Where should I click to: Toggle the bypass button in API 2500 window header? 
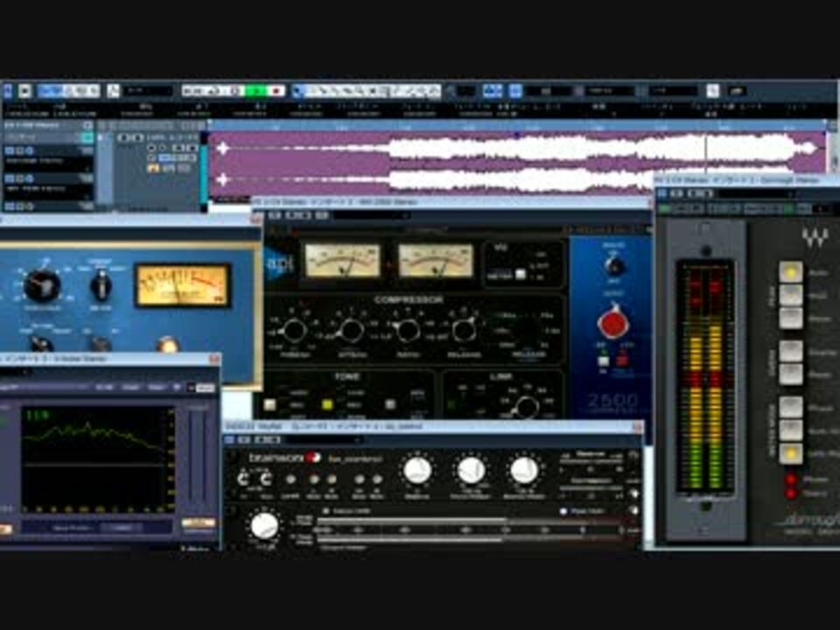pyautogui.click(x=274, y=215)
